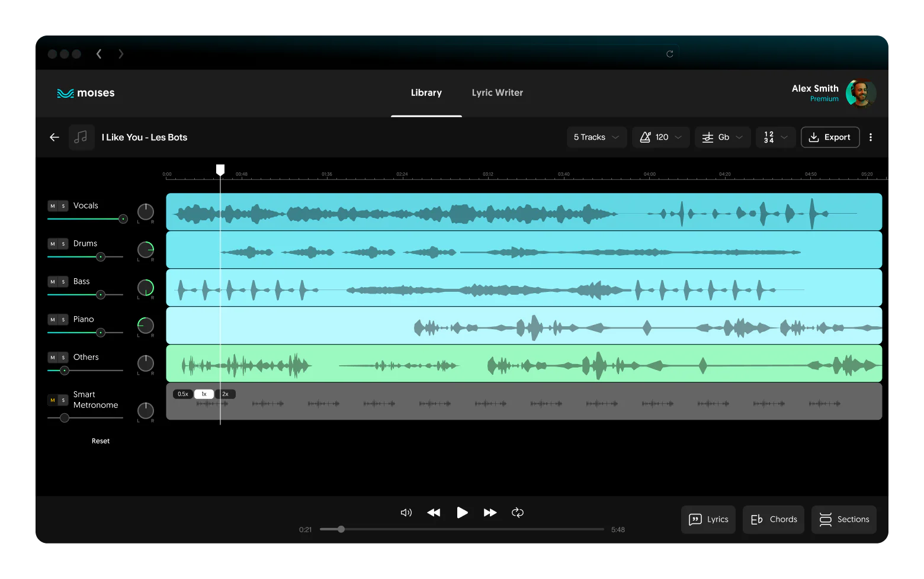Solo the Bass track
Viewport: 924px width, 579px height.
tap(63, 282)
